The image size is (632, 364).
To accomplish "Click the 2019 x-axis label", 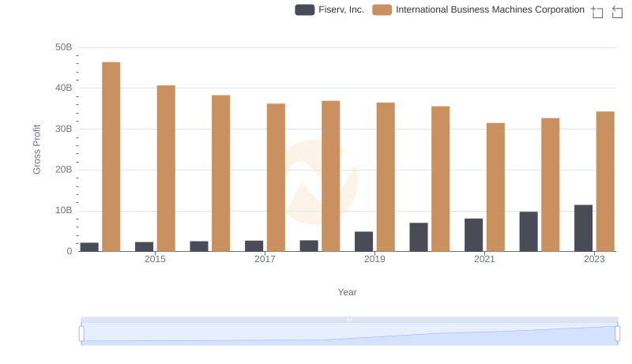I will tap(374, 259).
